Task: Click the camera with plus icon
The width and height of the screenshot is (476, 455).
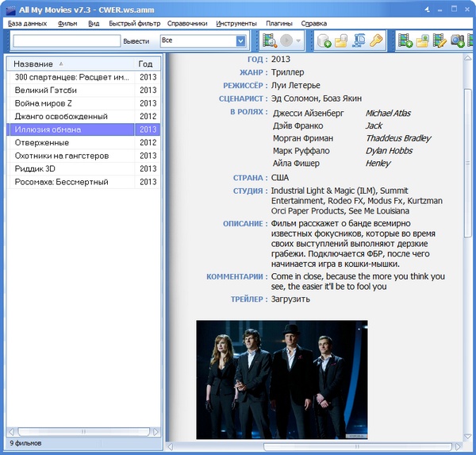Action: click(458, 40)
